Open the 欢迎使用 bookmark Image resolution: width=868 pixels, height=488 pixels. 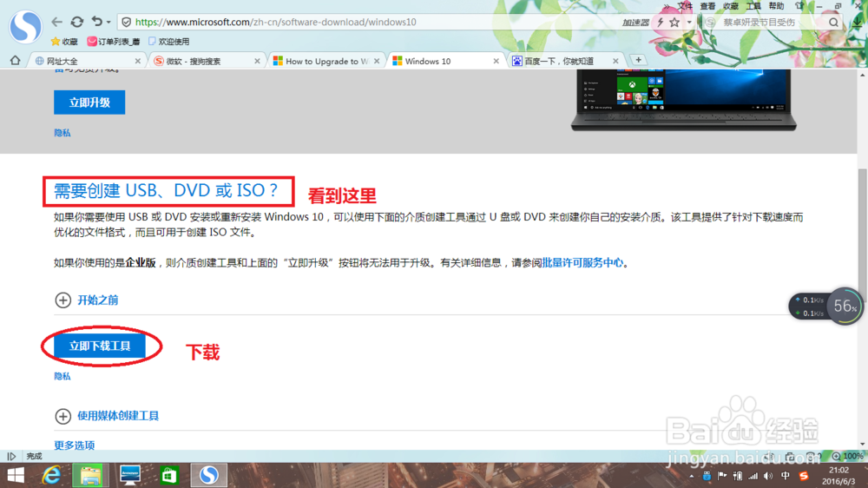click(169, 42)
